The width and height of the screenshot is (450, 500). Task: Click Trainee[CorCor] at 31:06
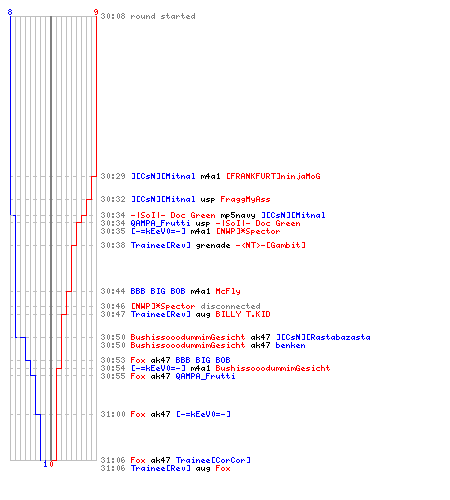(x=213, y=460)
